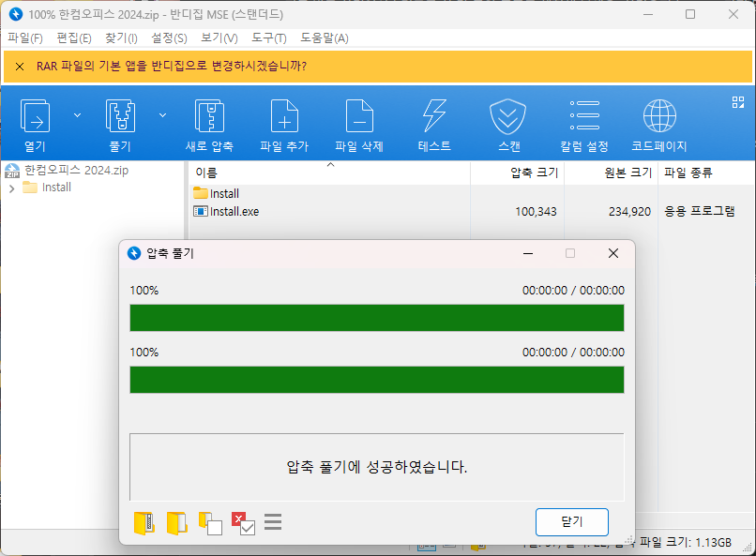Click the 100,343 compressed size value

pos(536,212)
